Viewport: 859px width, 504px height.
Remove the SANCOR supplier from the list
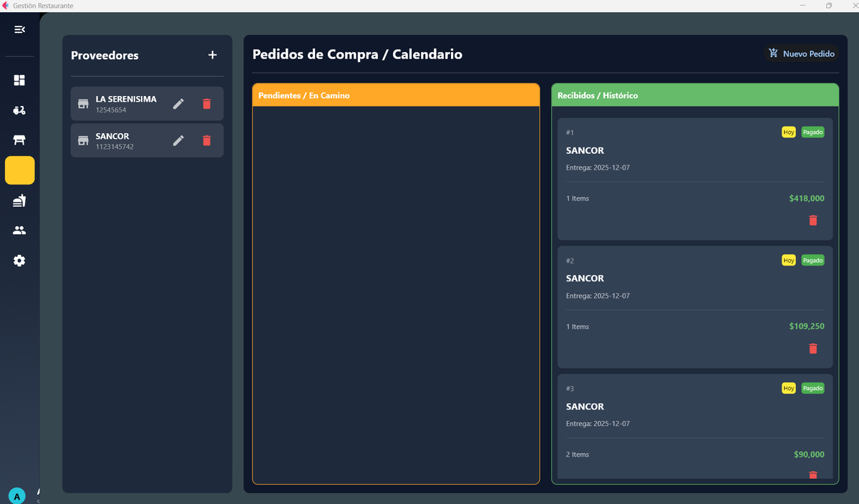tap(207, 140)
